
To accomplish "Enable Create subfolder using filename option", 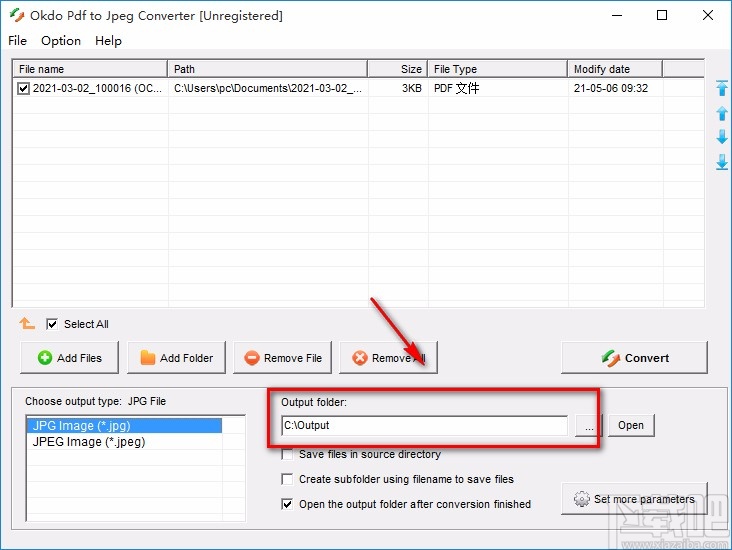I will point(287,479).
